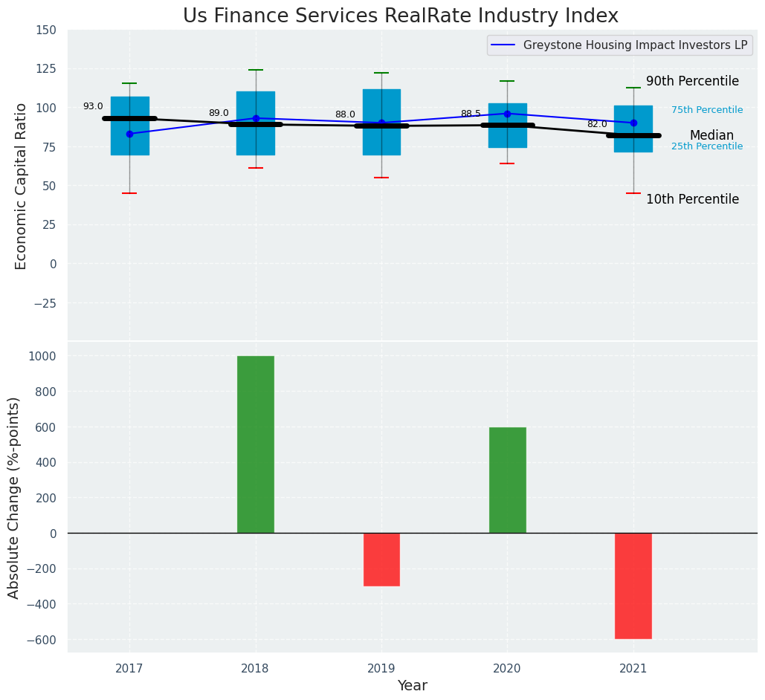765x700 pixels.
Task: Click the 25th Percentile blue label
Action: pyautogui.click(x=706, y=146)
